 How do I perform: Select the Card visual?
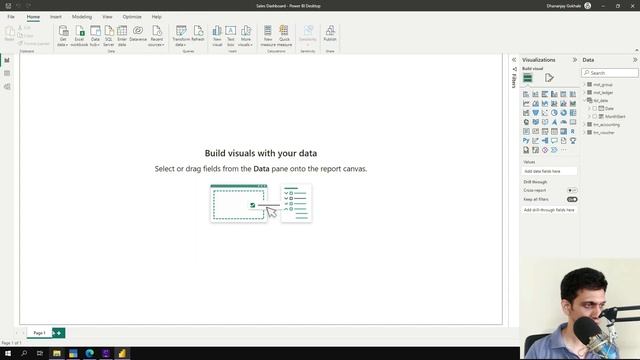(573, 122)
